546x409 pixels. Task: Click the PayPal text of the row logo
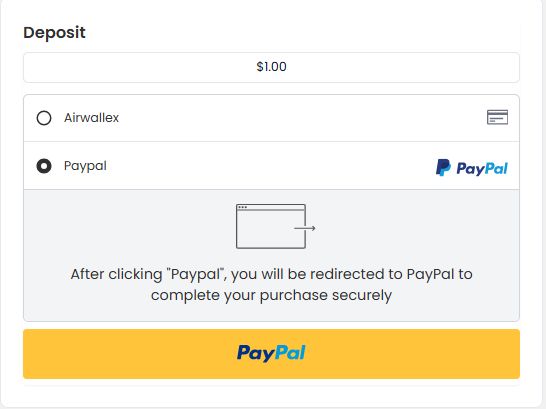click(x=482, y=169)
